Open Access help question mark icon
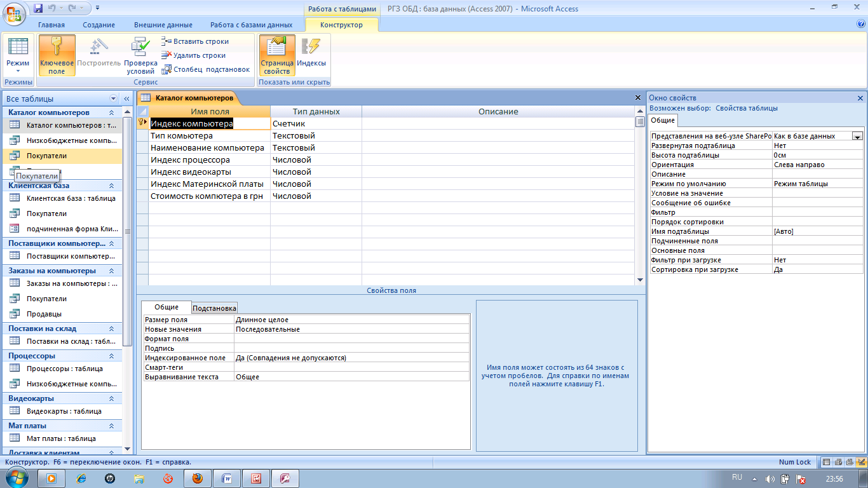The height and width of the screenshot is (488, 868). (861, 24)
